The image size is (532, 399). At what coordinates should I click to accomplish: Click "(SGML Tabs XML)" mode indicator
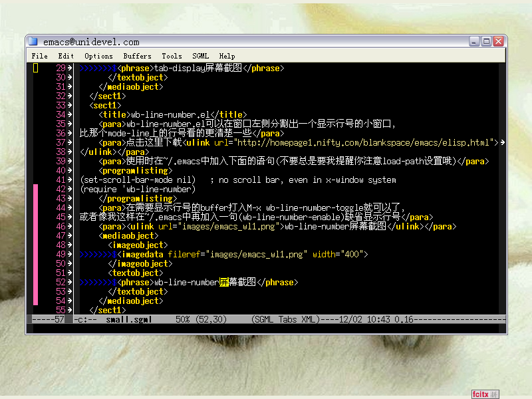tap(286, 320)
